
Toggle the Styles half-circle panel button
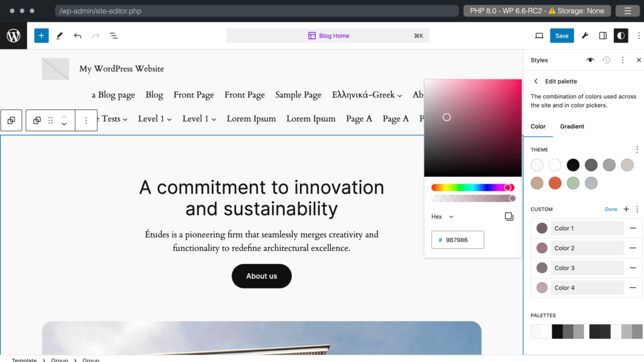point(621,36)
